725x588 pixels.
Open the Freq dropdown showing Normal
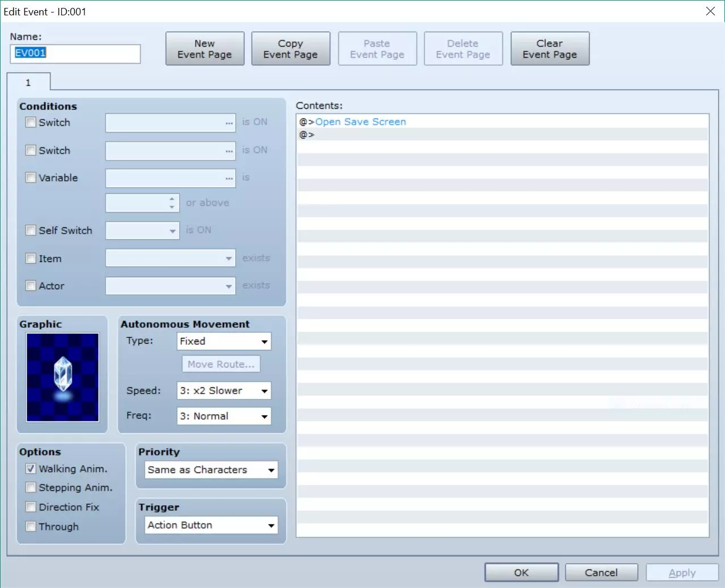pyautogui.click(x=224, y=416)
